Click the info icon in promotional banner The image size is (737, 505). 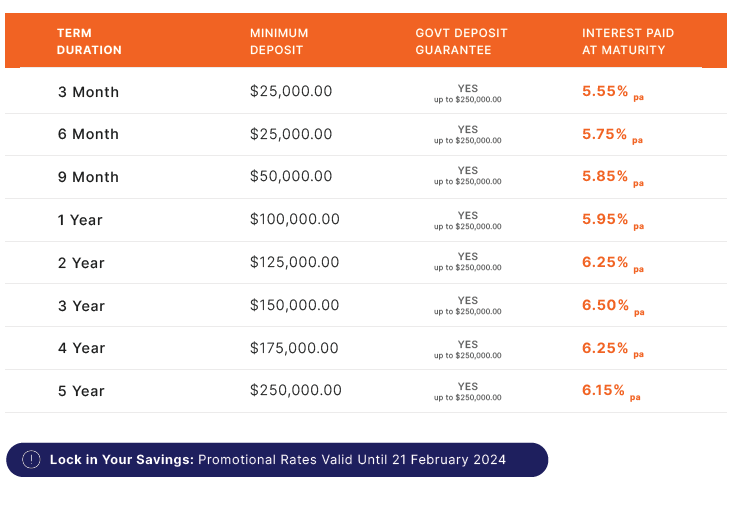tap(31, 460)
